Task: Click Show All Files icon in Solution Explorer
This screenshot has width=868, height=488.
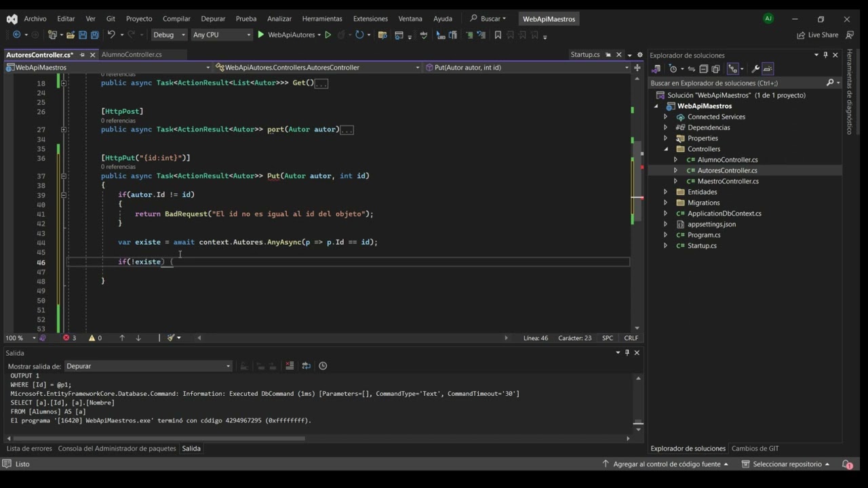Action: (x=715, y=68)
